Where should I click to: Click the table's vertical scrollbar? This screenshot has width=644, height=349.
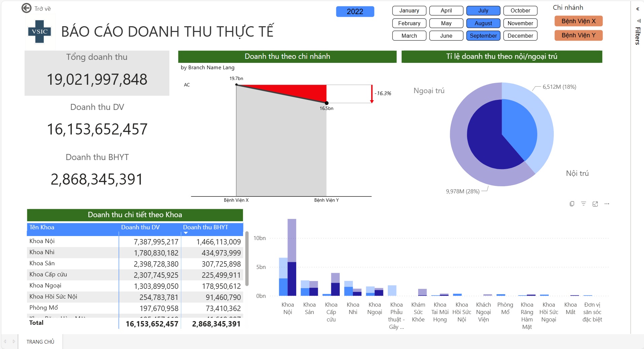tap(247, 258)
